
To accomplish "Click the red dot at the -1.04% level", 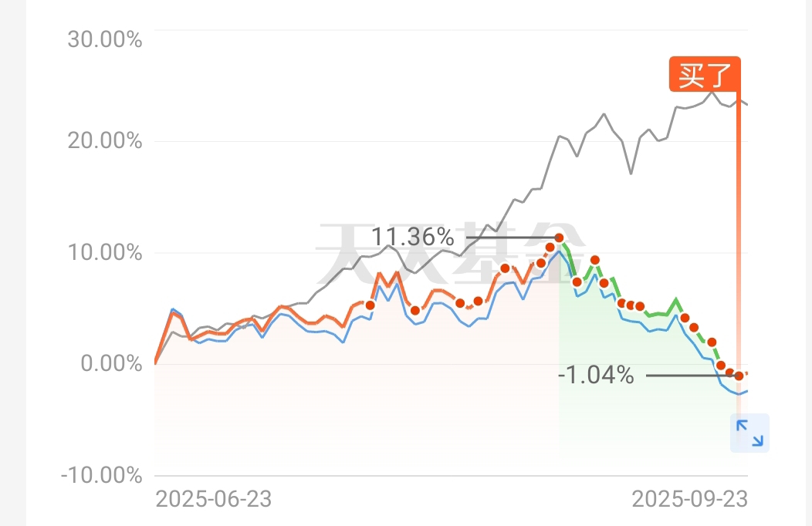I will (739, 376).
